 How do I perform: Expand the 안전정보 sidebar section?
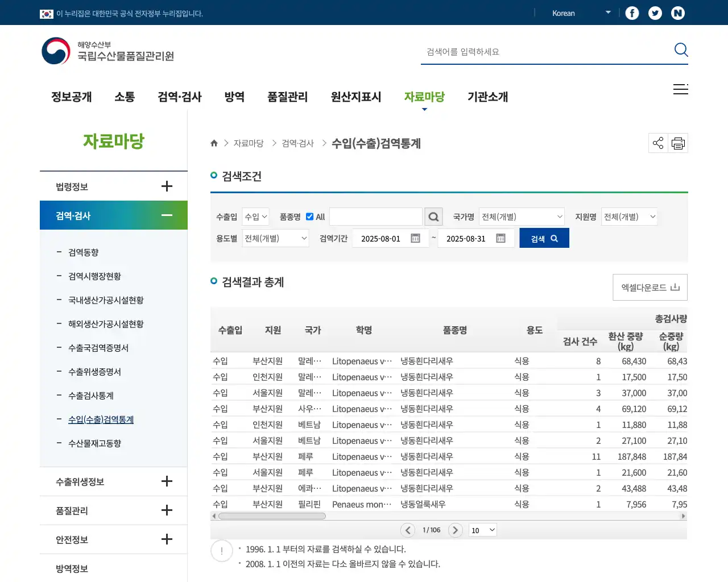click(167, 539)
